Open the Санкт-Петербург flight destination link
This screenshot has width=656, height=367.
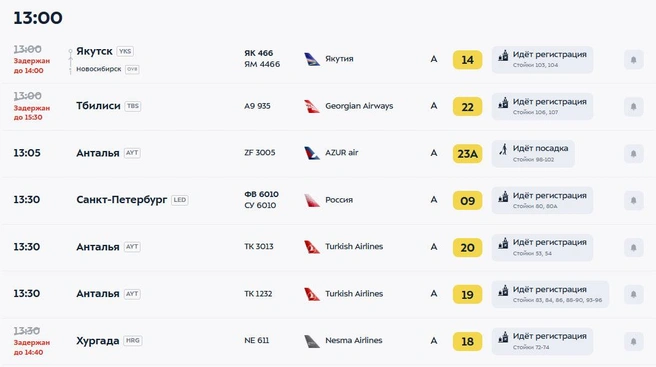coord(121,200)
